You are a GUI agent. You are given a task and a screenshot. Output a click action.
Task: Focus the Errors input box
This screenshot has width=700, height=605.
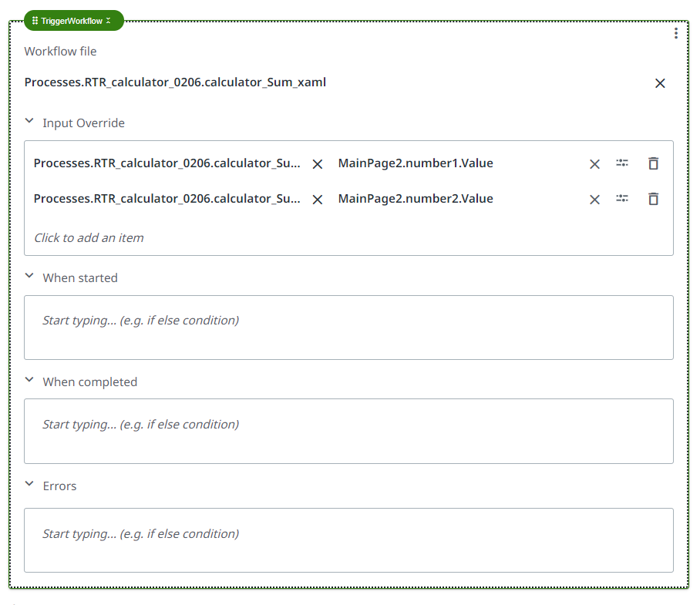click(x=348, y=540)
